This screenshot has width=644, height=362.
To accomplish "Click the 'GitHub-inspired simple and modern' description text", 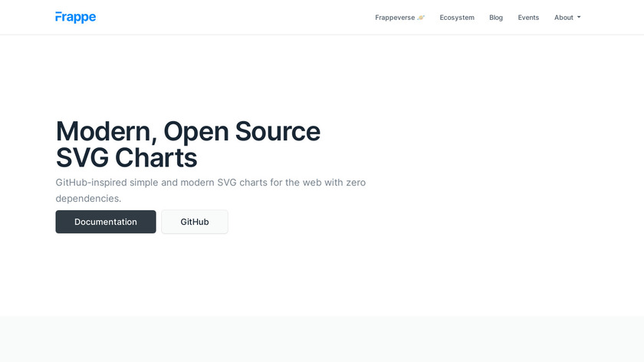I will tap(211, 190).
